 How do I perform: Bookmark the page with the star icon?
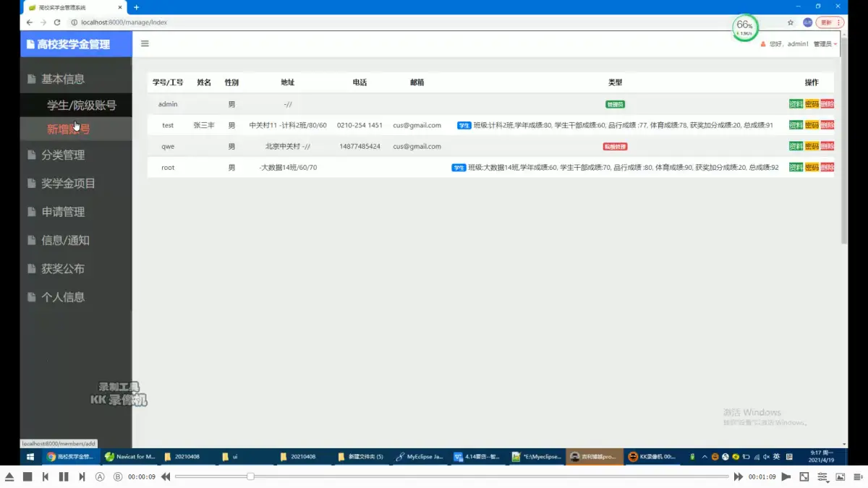coord(791,22)
